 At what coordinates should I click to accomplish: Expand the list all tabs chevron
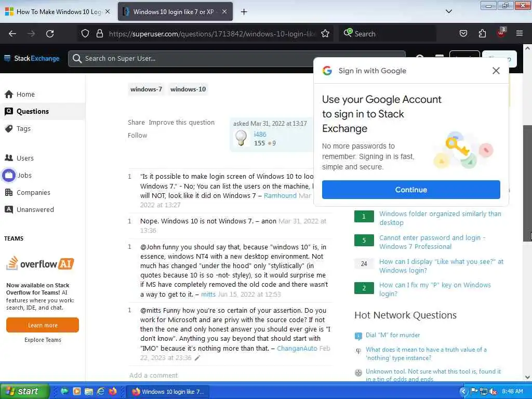pos(448,11)
